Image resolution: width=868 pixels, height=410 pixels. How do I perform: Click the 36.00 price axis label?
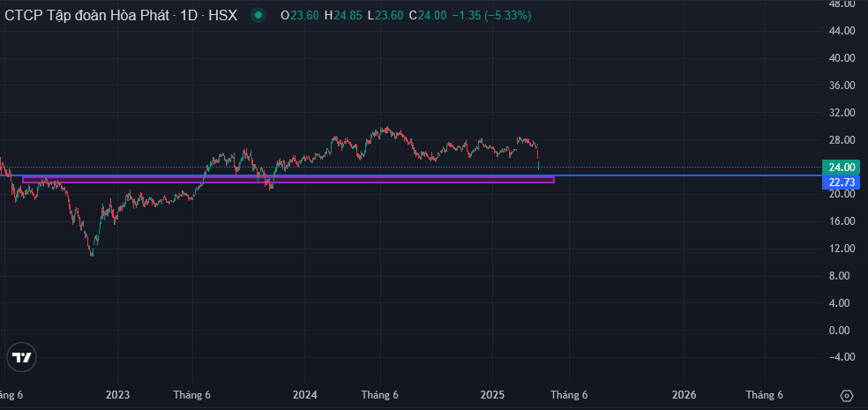point(842,86)
